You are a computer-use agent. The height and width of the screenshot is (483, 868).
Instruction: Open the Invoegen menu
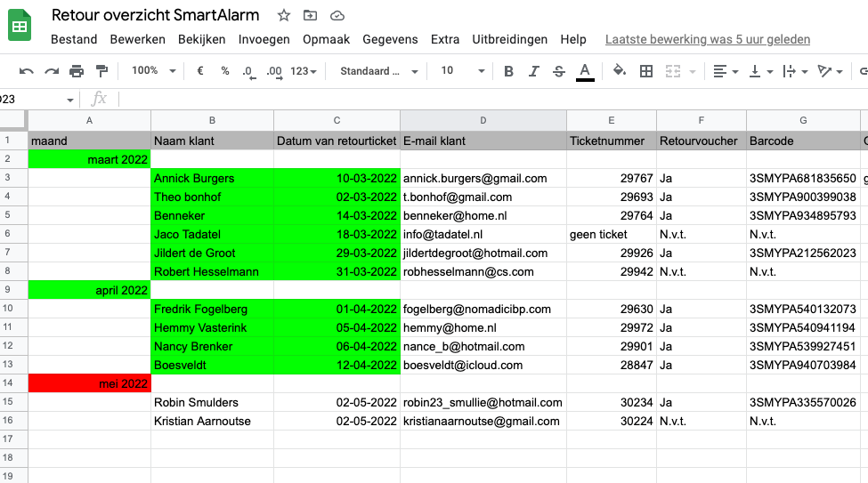[264, 39]
